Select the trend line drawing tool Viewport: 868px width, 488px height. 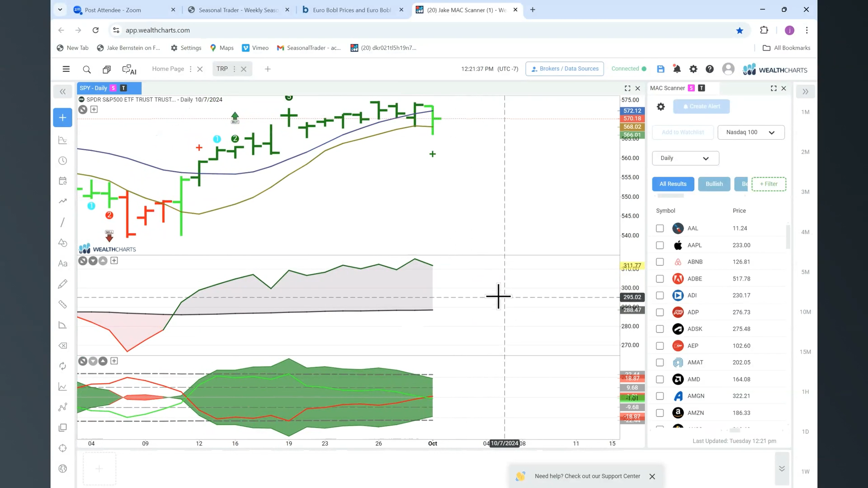tap(63, 222)
